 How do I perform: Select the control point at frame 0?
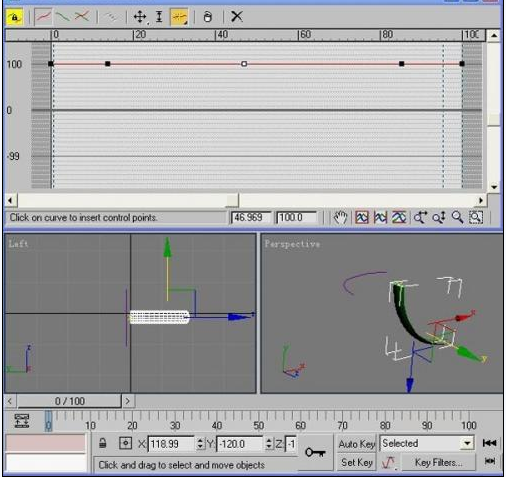(51, 64)
